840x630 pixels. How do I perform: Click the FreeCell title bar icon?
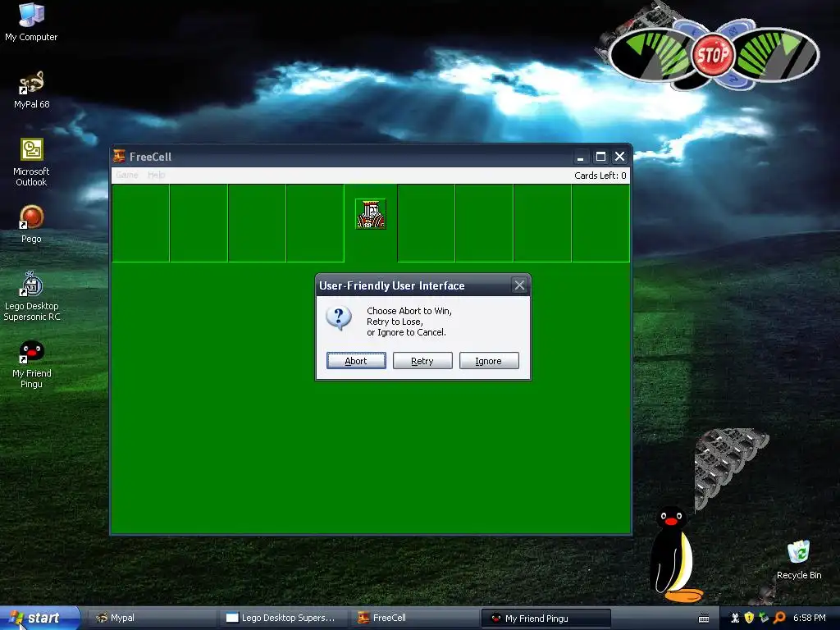[120, 157]
